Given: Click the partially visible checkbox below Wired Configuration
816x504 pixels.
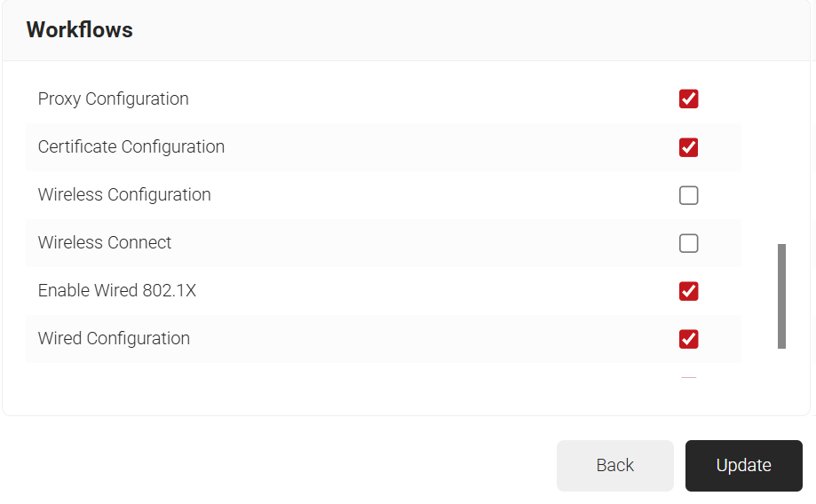Looking at the screenshot, I should tap(688, 379).
